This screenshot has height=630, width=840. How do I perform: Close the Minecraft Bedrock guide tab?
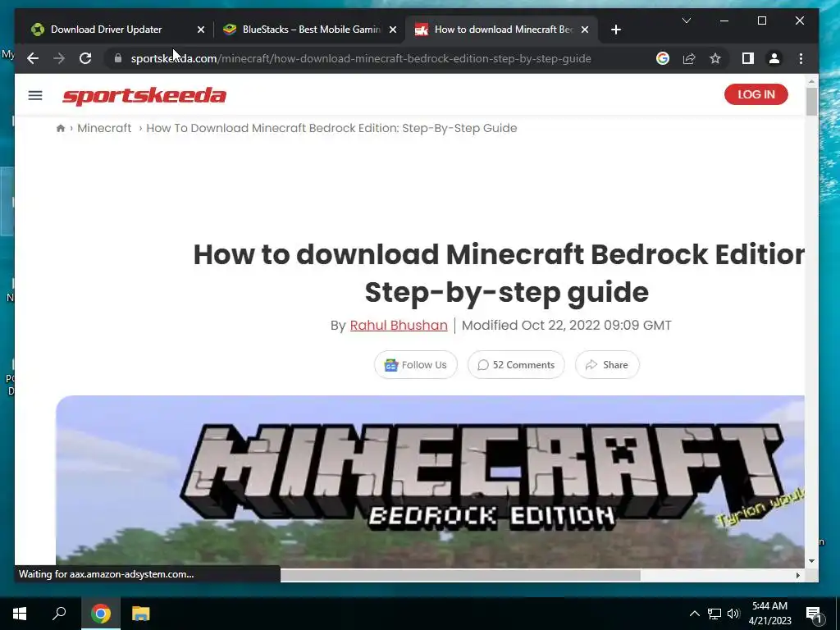pyautogui.click(x=585, y=30)
